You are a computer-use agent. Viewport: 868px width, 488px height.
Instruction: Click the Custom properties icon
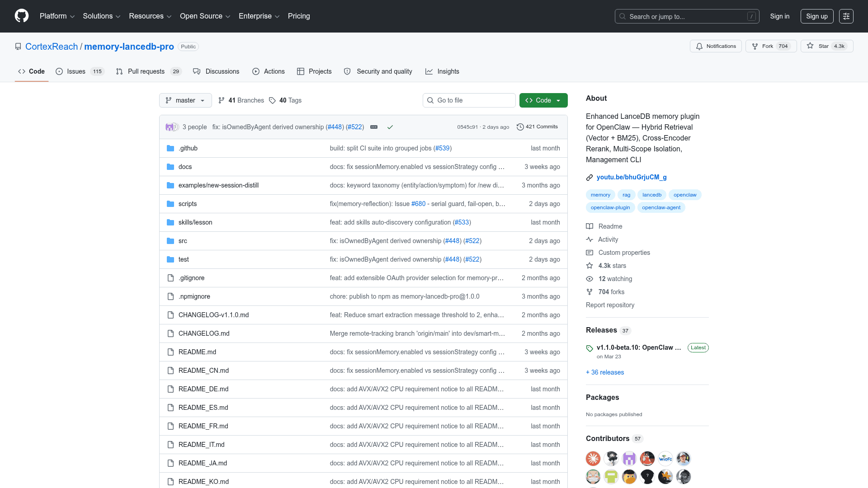click(x=590, y=253)
